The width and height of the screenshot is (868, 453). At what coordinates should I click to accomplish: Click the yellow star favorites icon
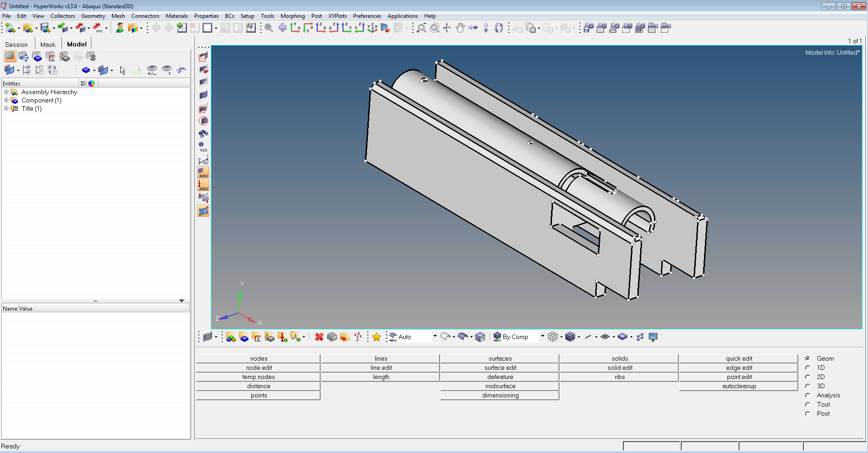coord(377,337)
